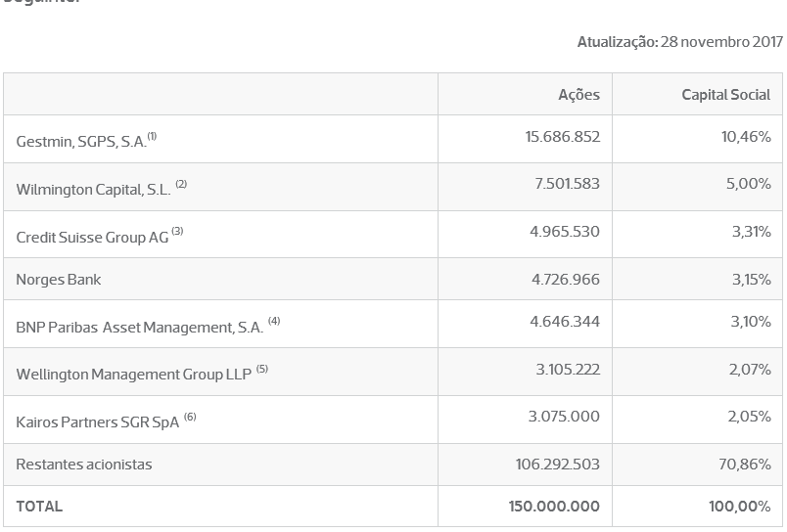Select 'Credit Suisse Group AG' name
787x532 pixels.
(x=92, y=238)
